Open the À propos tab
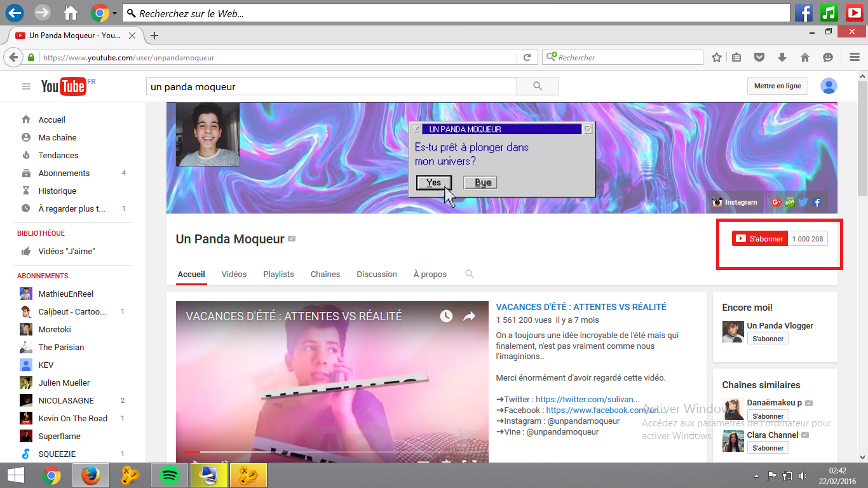 [430, 274]
